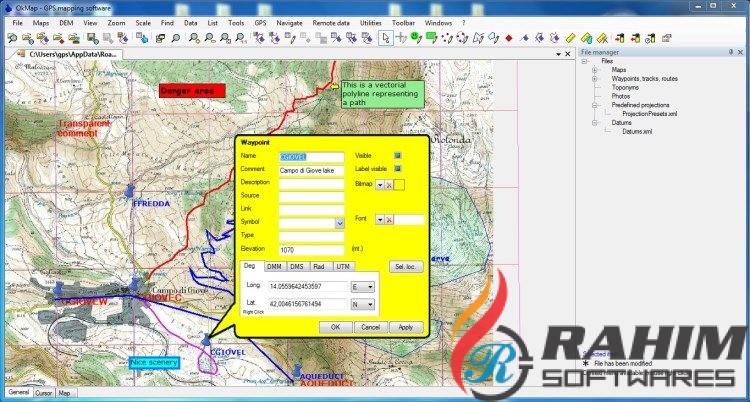Switch to the Cursor bottom tab
Screen dimensions: 750x402
point(44,393)
